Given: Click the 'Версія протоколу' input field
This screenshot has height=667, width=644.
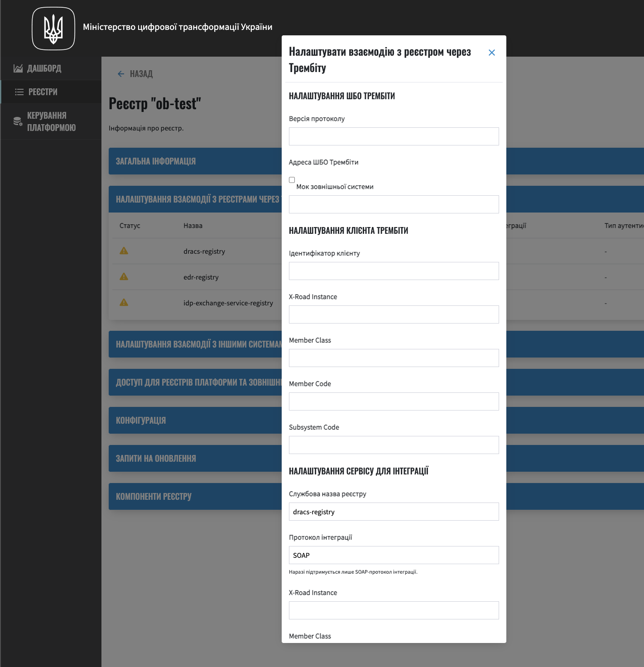Looking at the screenshot, I should (x=394, y=136).
